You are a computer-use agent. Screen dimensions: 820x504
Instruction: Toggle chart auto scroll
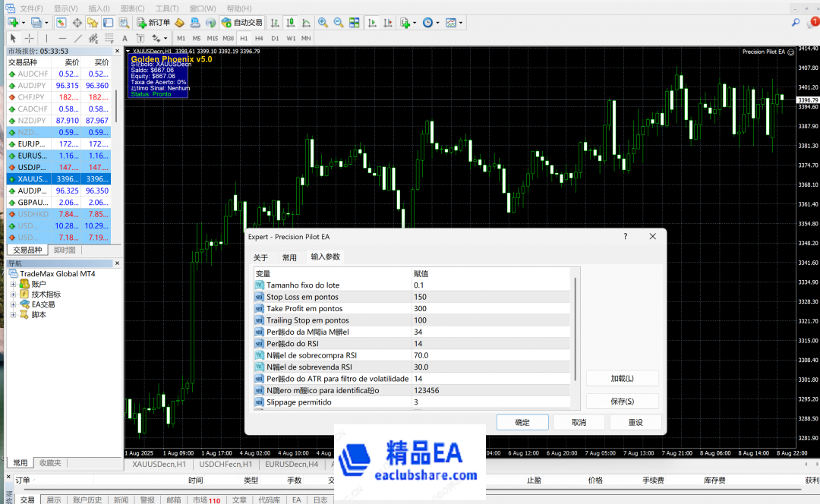[x=372, y=23]
